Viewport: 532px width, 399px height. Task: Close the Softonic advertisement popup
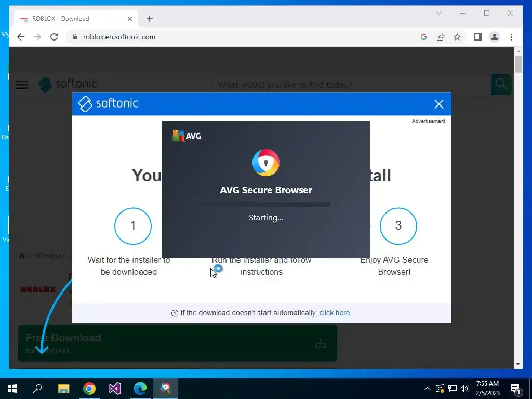(438, 104)
